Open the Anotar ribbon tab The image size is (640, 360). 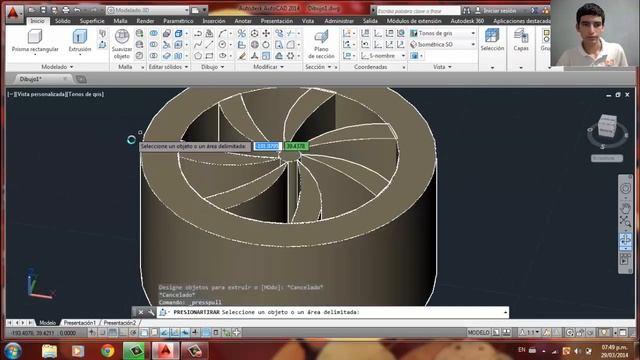[243, 21]
